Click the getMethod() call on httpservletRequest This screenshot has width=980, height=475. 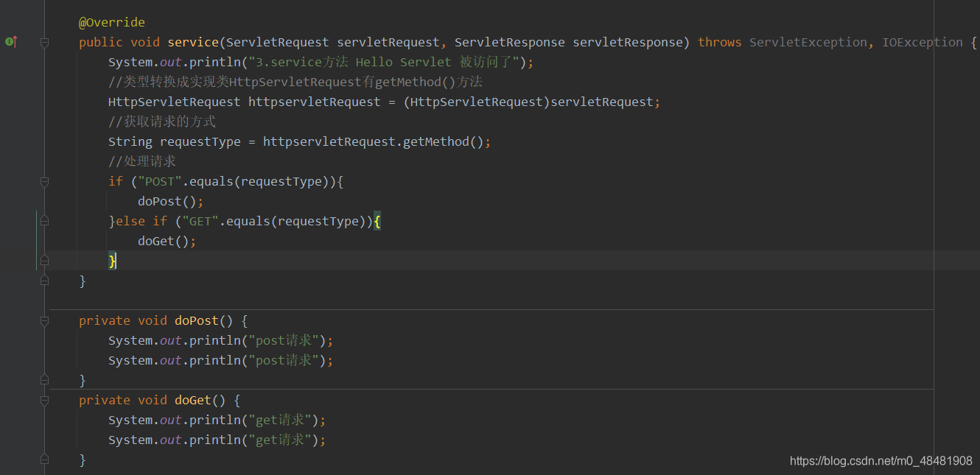pos(444,141)
